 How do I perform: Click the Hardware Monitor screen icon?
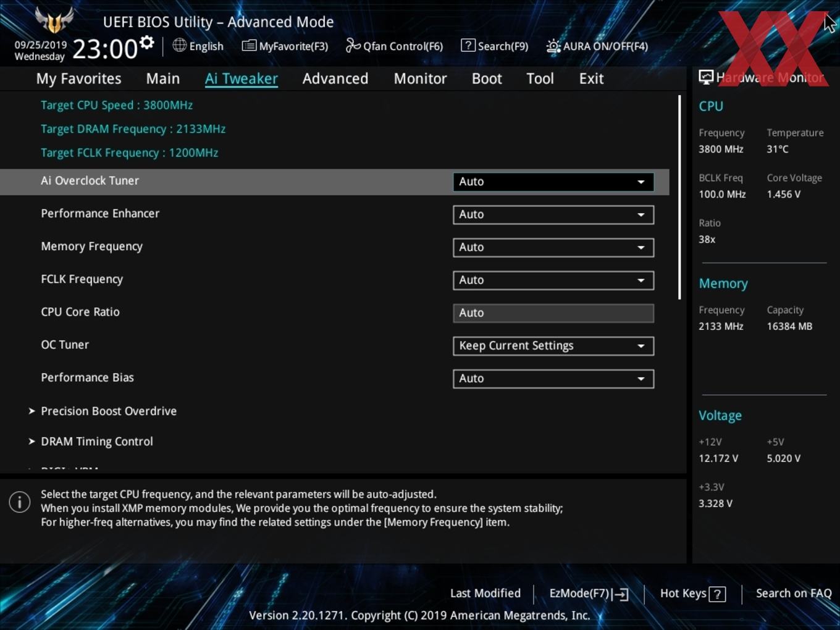coord(706,77)
